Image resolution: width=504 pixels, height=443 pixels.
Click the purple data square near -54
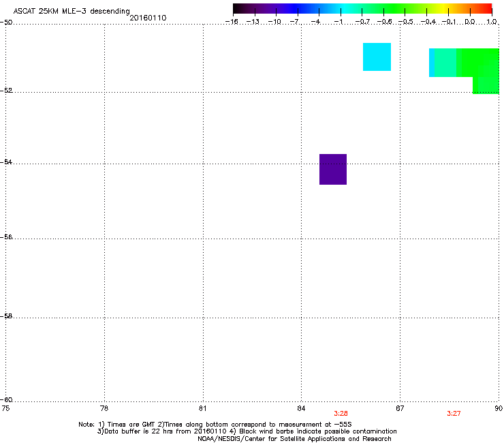(333, 169)
